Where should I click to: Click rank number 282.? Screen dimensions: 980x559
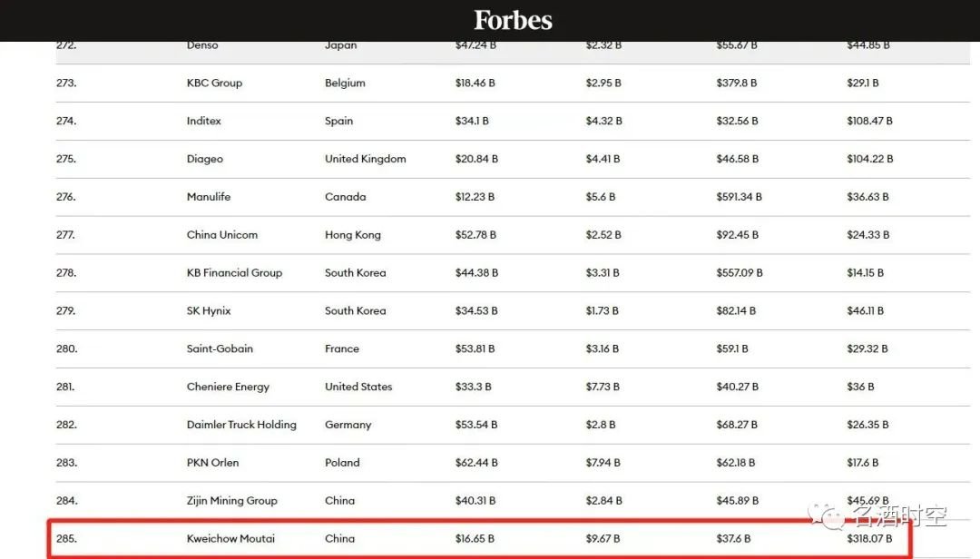pos(66,425)
